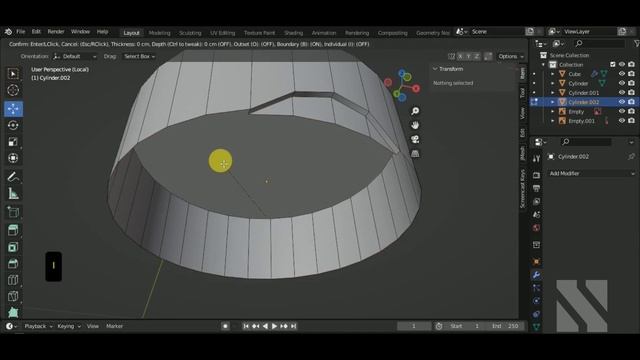Open the Object properties orange square tab
This screenshot has width=640, height=360.
[x=536, y=261]
